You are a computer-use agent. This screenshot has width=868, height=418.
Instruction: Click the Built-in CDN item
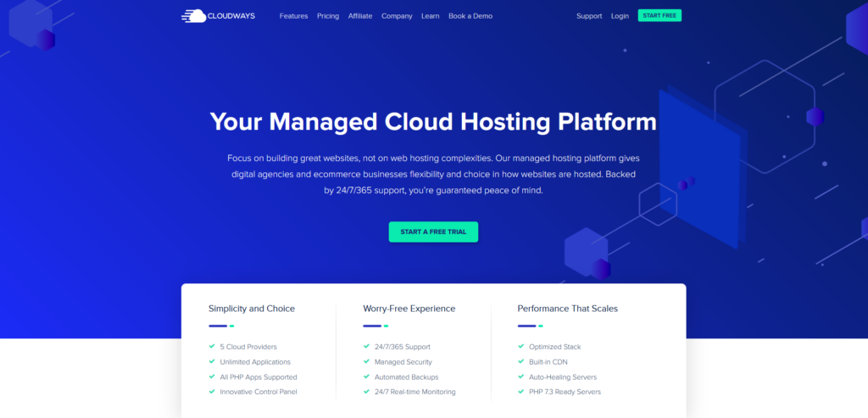[548, 361]
